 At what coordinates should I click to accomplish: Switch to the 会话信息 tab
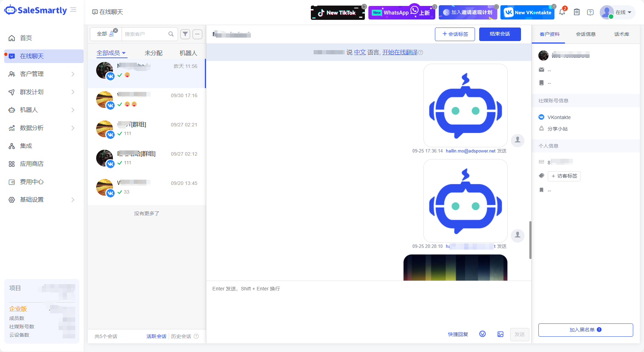(585, 34)
